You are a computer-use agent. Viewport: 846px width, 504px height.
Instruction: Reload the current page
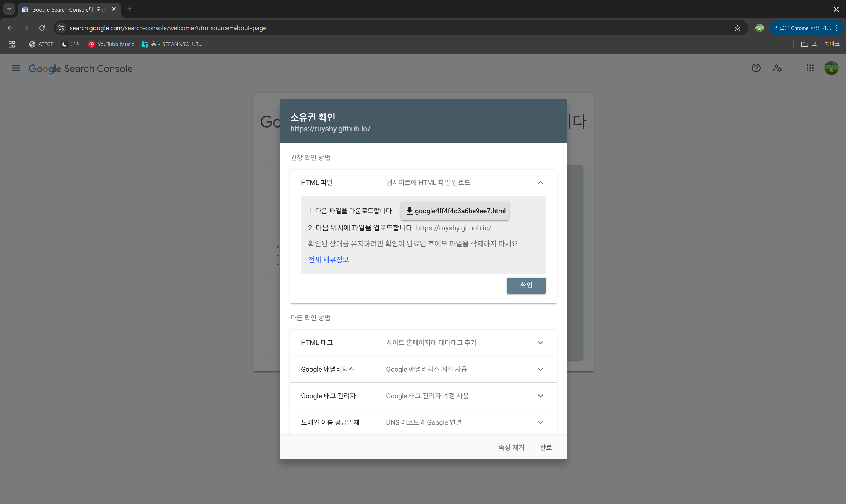pyautogui.click(x=42, y=28)
